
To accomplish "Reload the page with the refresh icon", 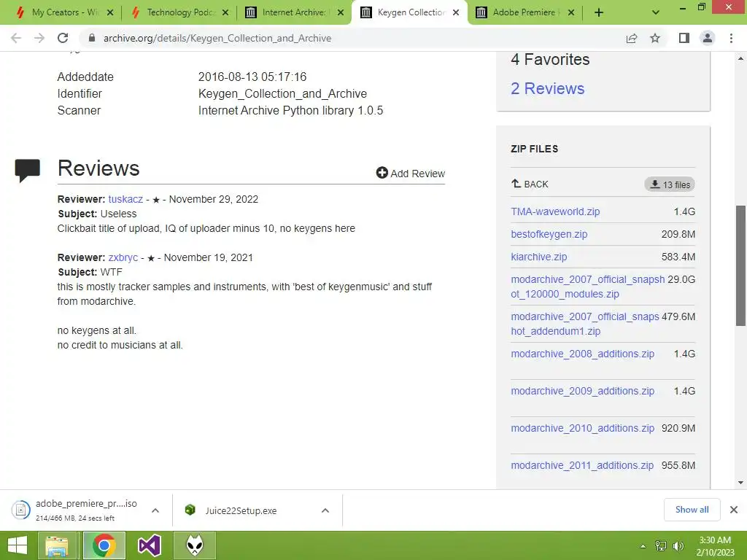I will [x=63, y=38].
